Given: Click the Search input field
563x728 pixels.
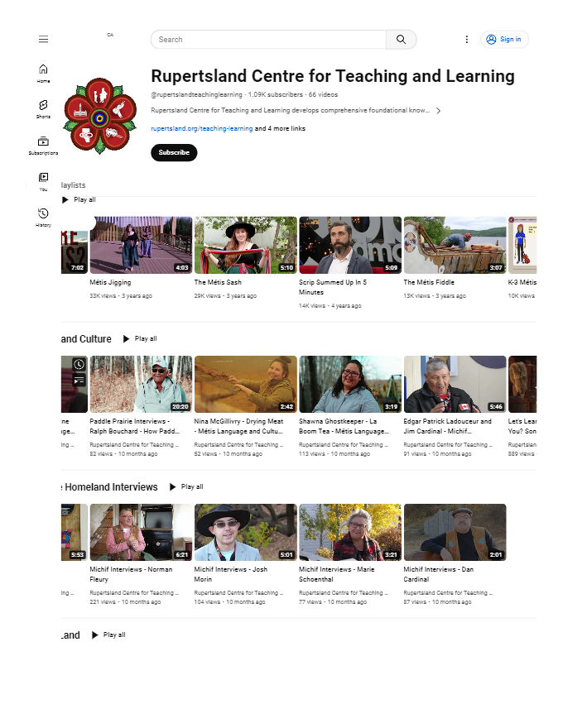Looking at the screenshot, I should click(x=268, y=40).
